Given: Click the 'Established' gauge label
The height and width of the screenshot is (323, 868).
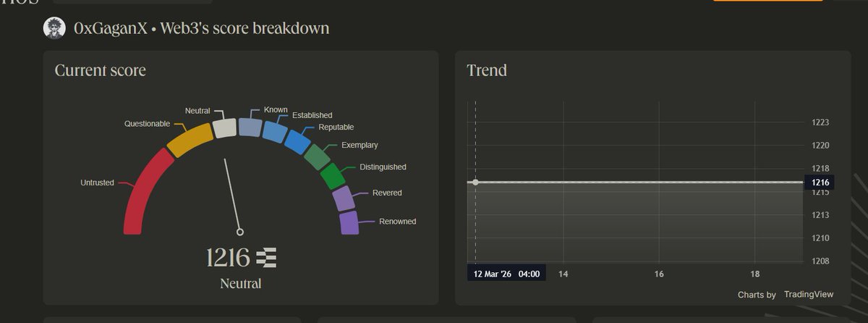Looking at the screenshot, I should 312,115.
